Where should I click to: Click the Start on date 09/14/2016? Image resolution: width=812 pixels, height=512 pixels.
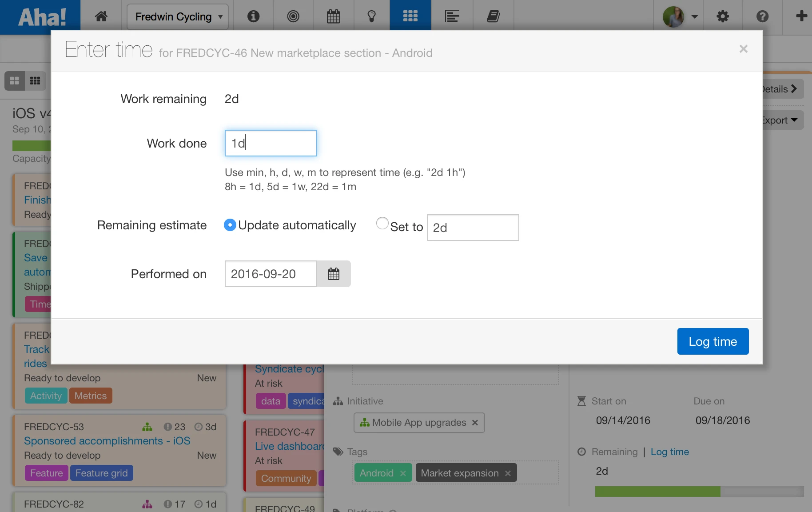pyautogui.click(x=623, y=420)
